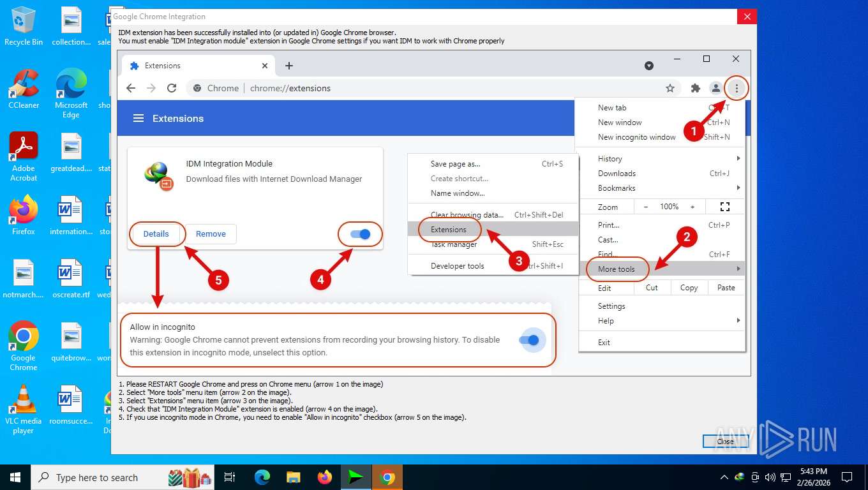
Task: Select the quitebrow... image file on desktop
Action: click(71, 342)
